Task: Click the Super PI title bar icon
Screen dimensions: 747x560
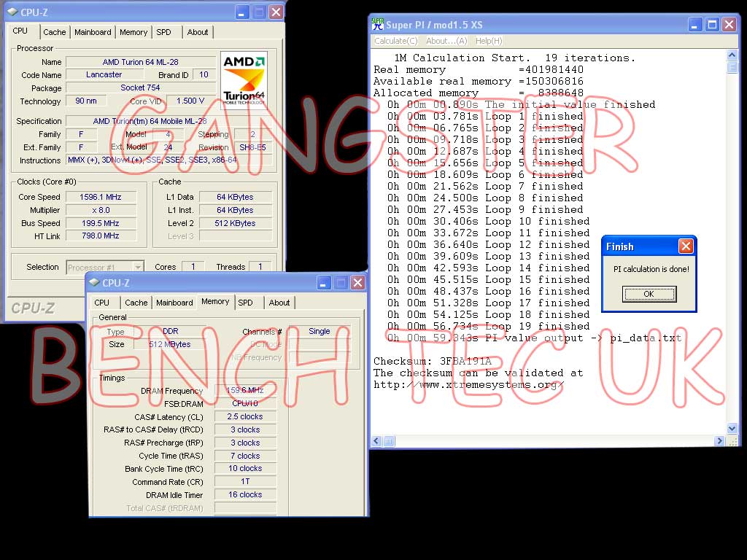Action: click(x=377, y=25)
